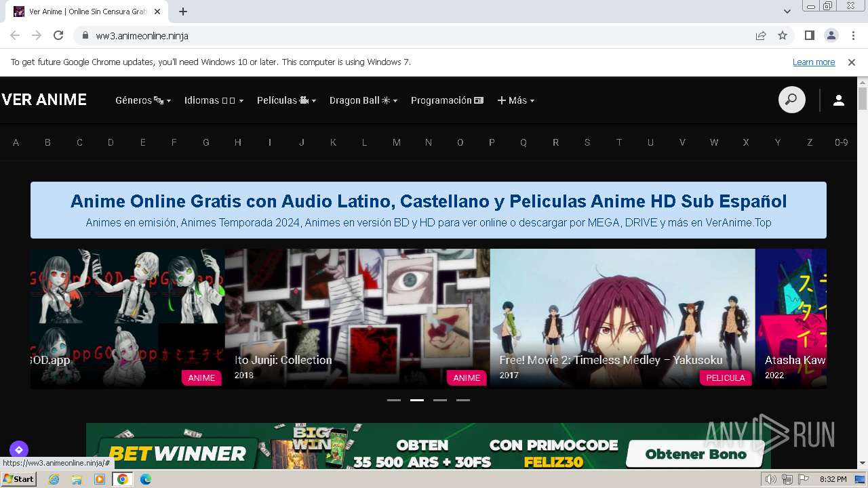Screen dimensions: 868x488
Task: Filter anime by letter S
Action: [587, 142]
